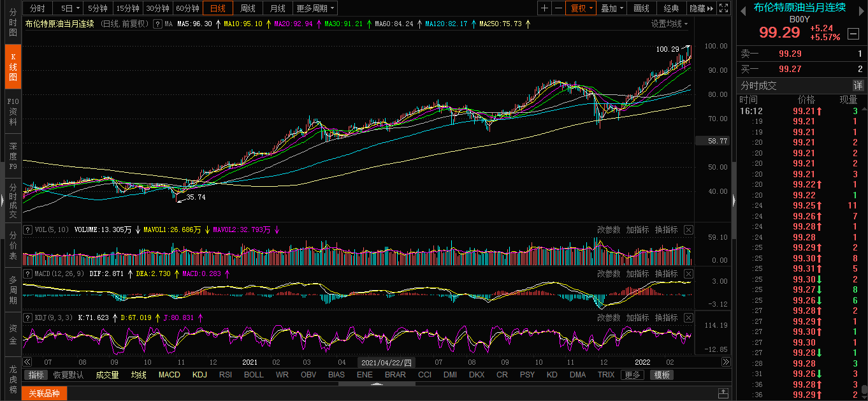This screenshot has width=868, height=401.
Task: Click the trades list scrollbar thumb
Action: click(x=864, y=390)
